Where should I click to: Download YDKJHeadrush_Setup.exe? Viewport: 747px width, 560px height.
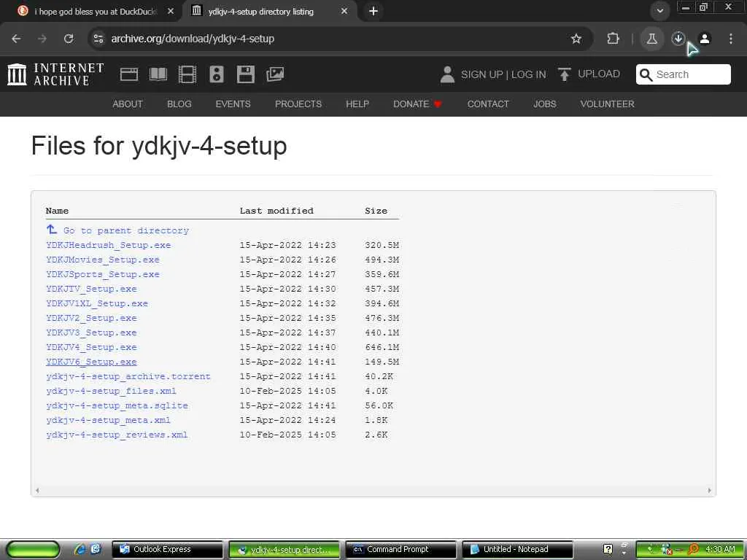click(108, 245)
